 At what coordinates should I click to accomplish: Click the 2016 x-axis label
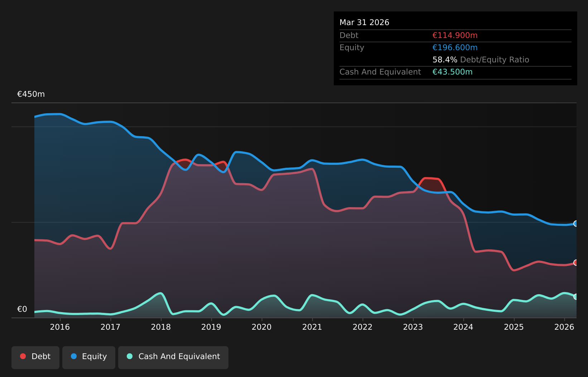pos(60,327)
